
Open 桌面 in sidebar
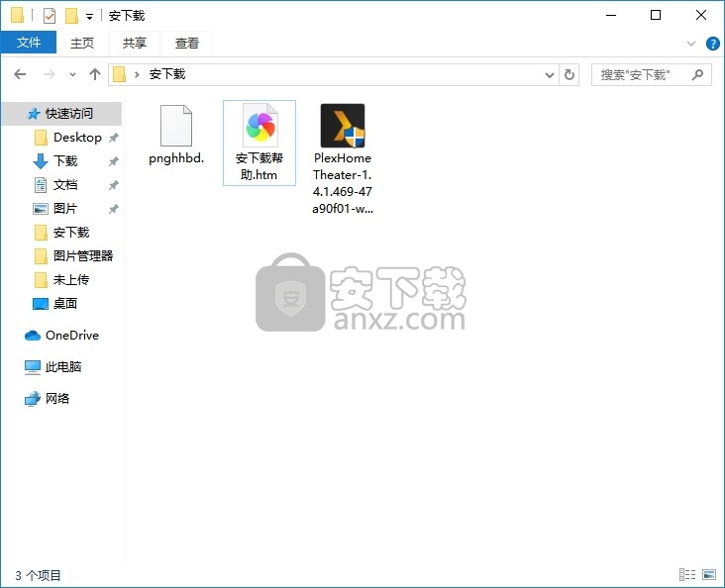click(x=65, y=304)
